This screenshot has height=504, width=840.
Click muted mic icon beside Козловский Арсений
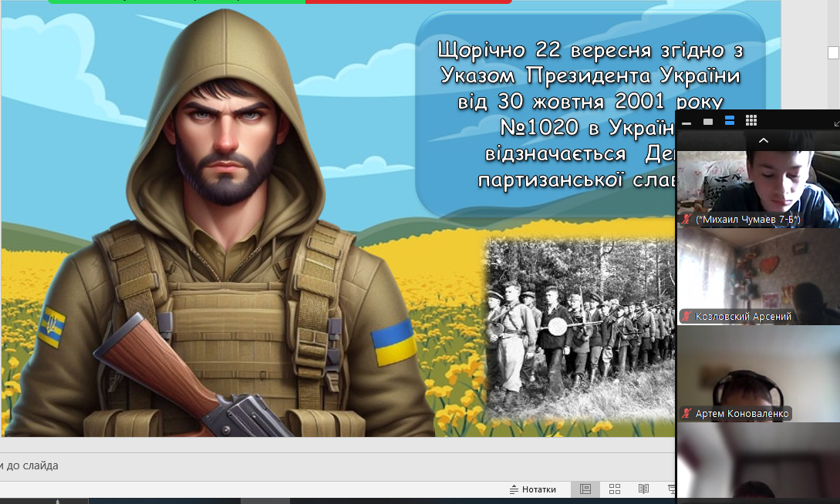point(687,316)
